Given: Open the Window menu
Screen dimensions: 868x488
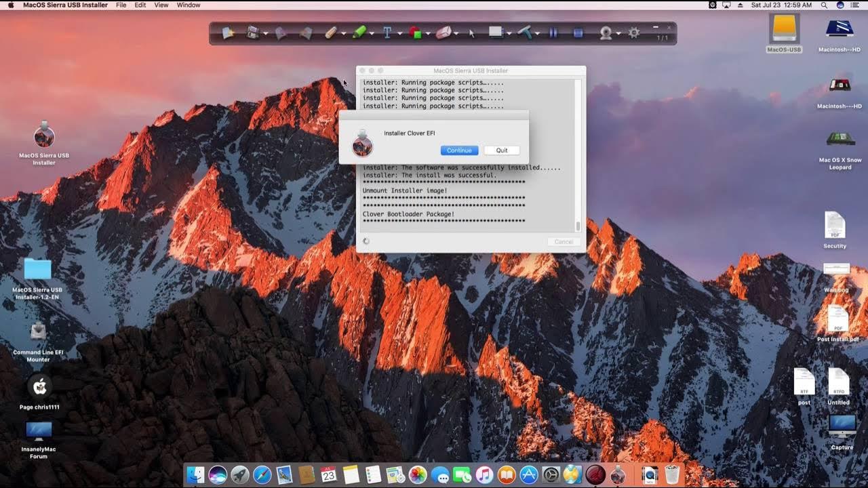Looking at the screenshot, I should [189, 5].
